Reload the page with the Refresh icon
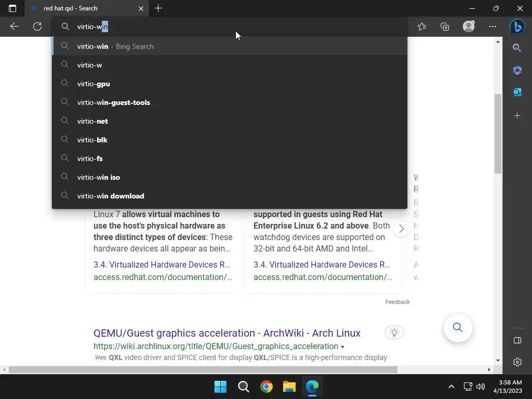The height and width of the screenshot is (399, 532). point(37,26)
